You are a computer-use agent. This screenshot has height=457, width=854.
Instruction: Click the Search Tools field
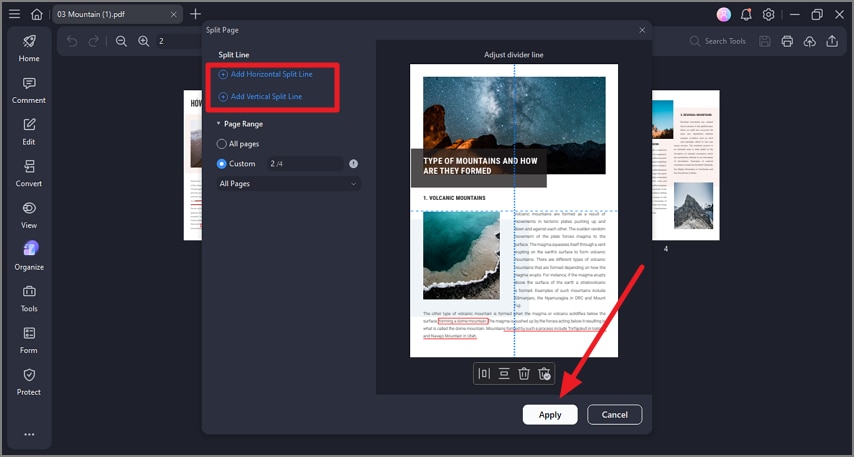tap(718, 41)
